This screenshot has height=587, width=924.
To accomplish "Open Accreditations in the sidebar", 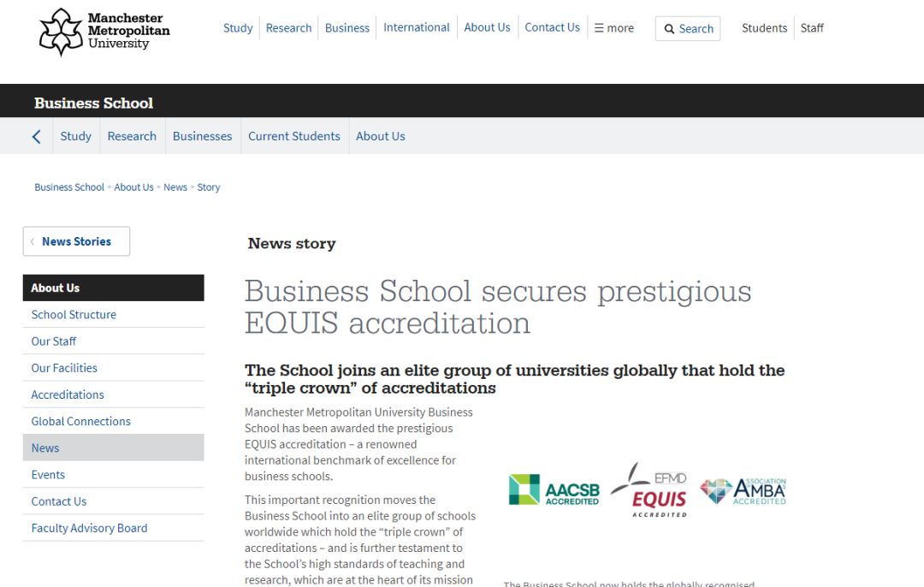I will click(x=68, y=394).
